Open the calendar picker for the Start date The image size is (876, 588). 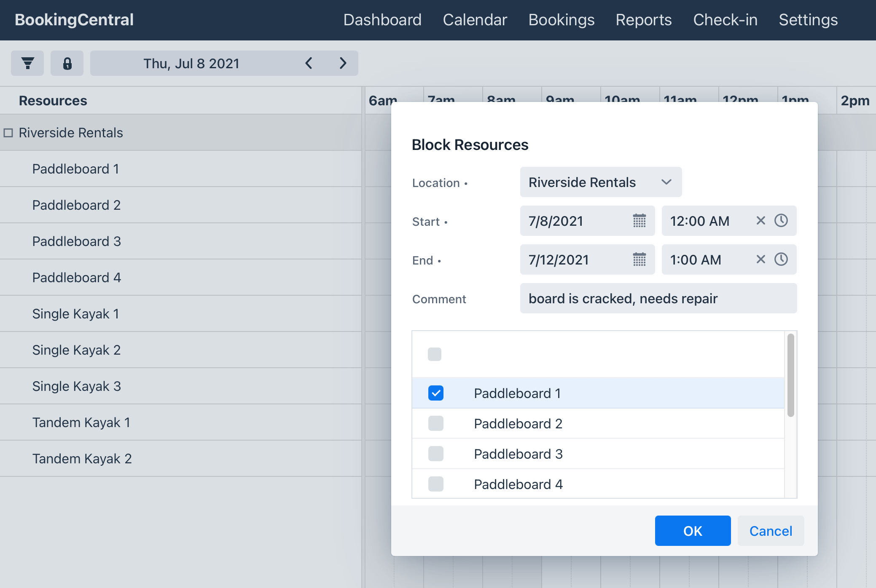[x=639, y=221]
